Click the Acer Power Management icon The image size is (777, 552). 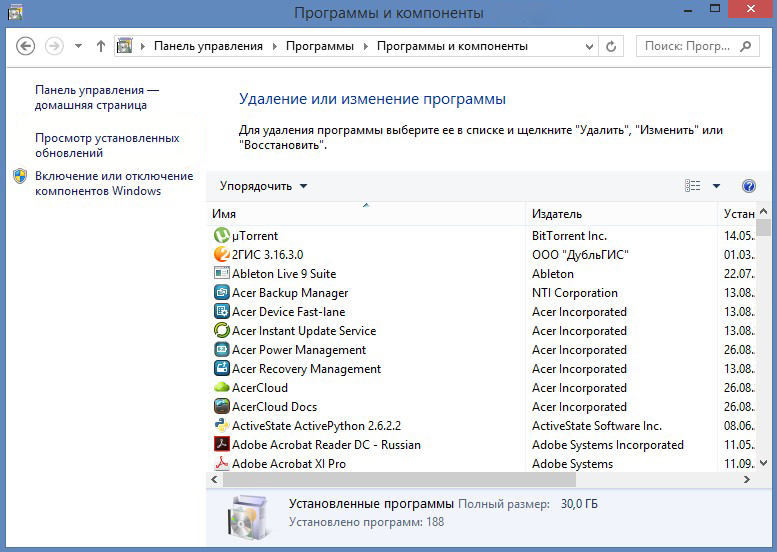click(x=222, y=349)
